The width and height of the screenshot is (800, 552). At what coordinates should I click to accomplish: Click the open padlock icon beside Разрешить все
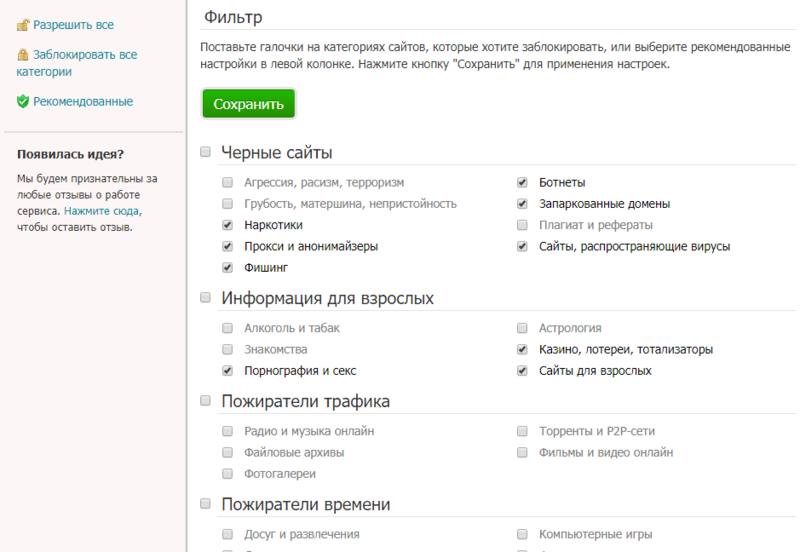[23, 23]
